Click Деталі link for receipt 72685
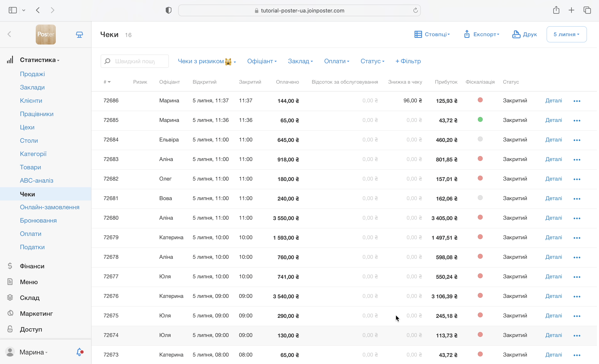599x364 pixels. coord(553,120)
